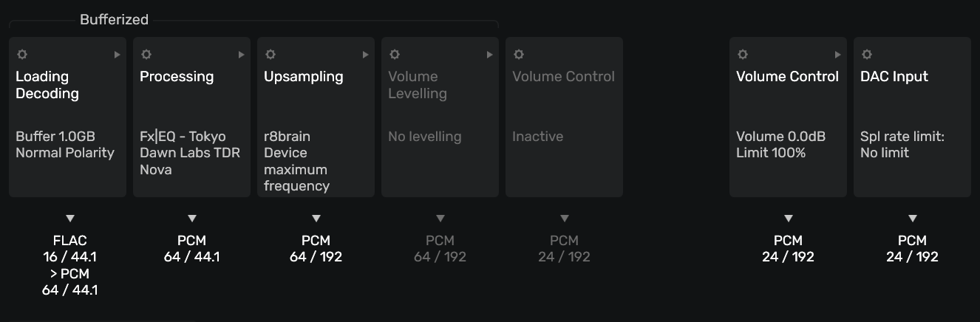This screenshot has height=322, width=980.
Task: Open gear icon on inactive Volume Control card
Action: pyautogui.click(x=519, y=55)
